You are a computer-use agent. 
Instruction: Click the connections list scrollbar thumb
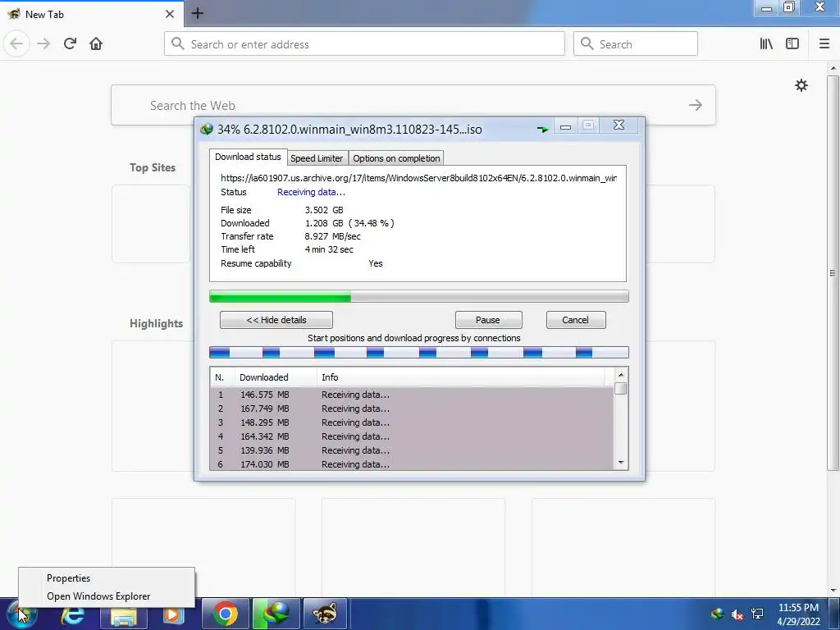click(620, 388)
